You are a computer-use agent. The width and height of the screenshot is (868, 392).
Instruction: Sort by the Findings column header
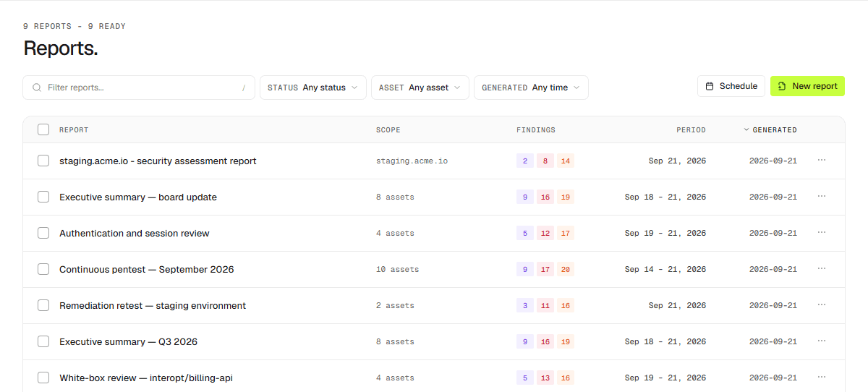pos(536,130)
